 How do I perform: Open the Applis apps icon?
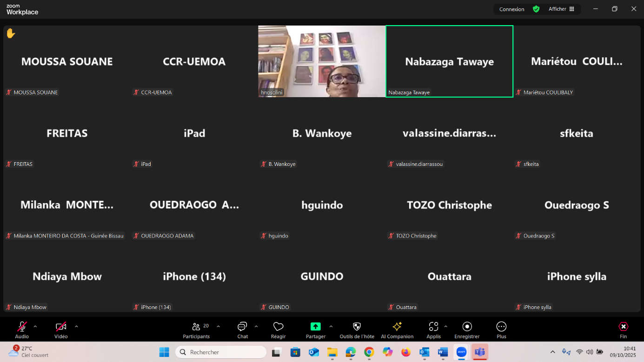tap(433, 330)
